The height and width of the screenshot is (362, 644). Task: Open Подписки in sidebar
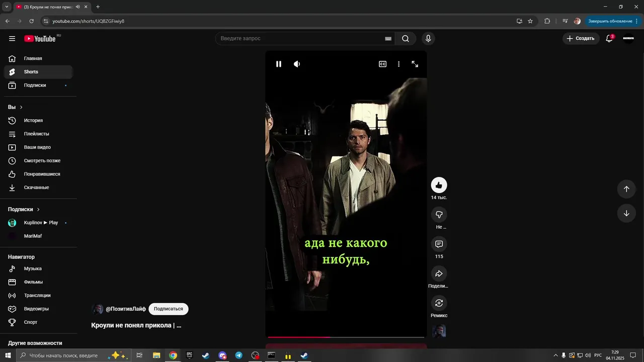pos(38,85)
